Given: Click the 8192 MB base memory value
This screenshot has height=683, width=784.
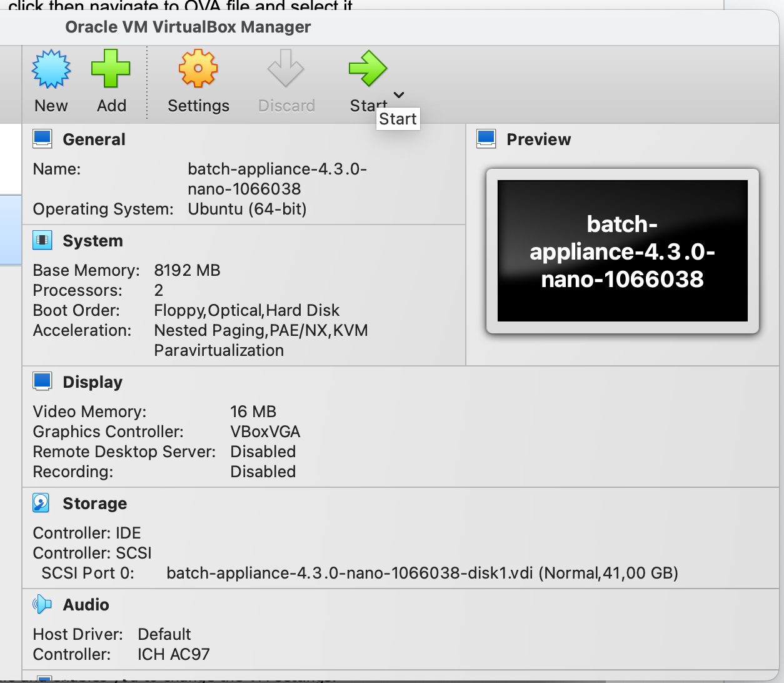Looking at the screenshot, I should tap(188, 270).
